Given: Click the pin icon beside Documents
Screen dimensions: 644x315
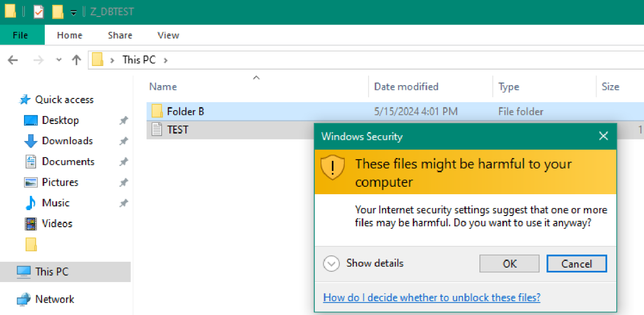Looking at the screenshot, I should coord(124,162).
